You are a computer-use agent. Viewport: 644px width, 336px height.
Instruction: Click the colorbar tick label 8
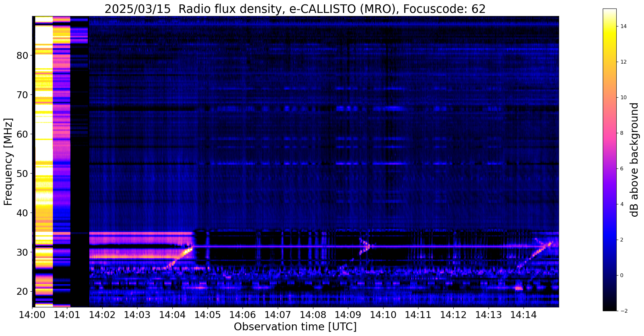(622, 133)
